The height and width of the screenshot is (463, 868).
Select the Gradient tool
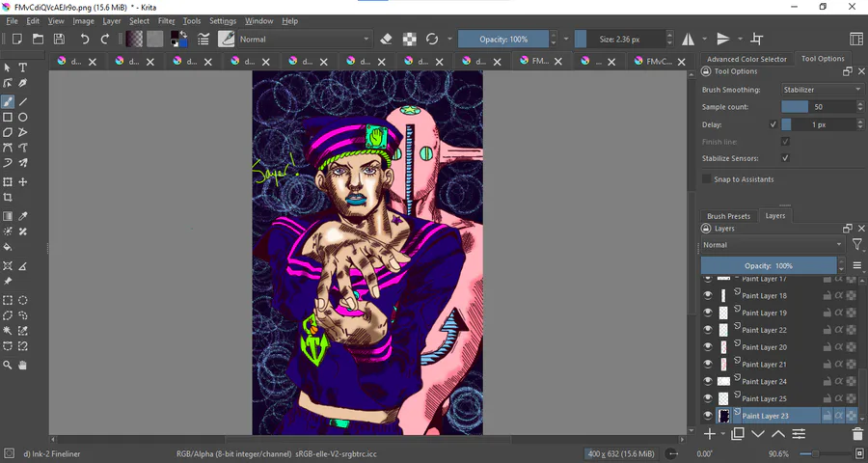(8, 216)
